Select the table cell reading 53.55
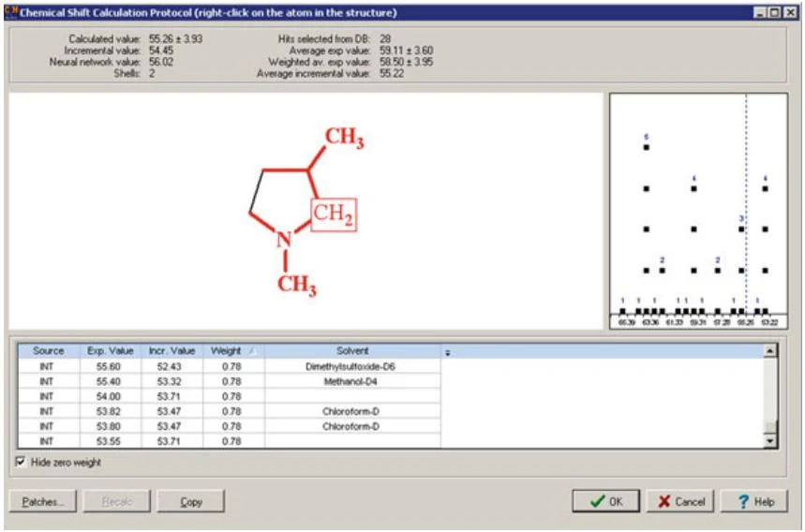 pyautogui.click(x=110, y=441)
